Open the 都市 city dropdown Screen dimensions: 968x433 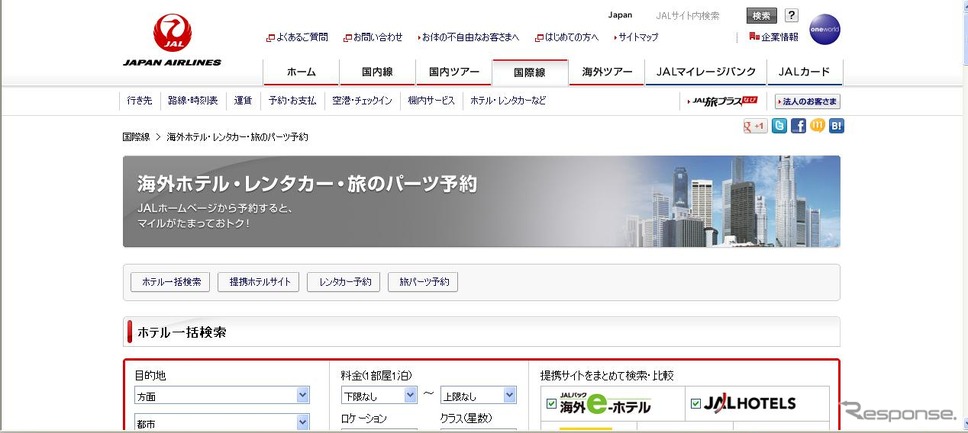[222, 423]
